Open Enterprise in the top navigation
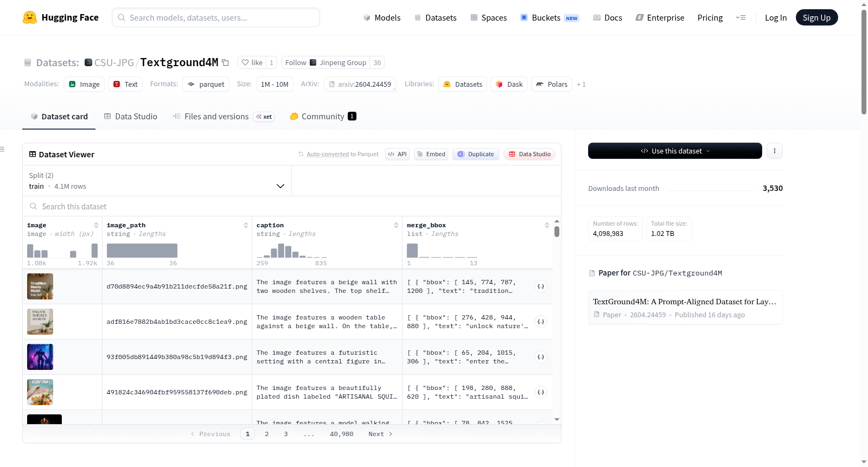This screenshot has height=467, width=868. (x=660, y=18)
